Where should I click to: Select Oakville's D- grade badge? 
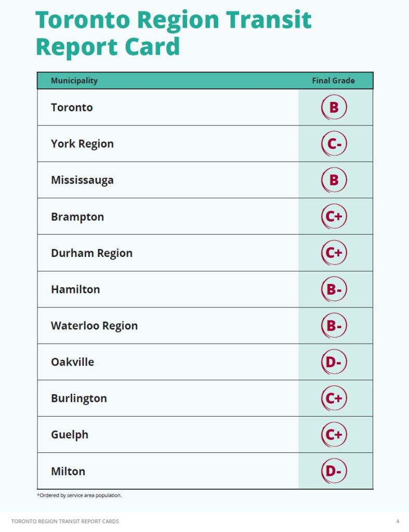coord(334,362)
